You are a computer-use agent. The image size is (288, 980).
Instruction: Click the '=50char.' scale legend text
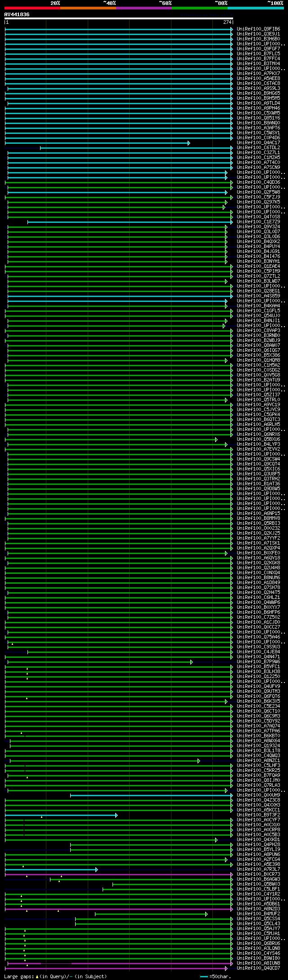(220, 976)
